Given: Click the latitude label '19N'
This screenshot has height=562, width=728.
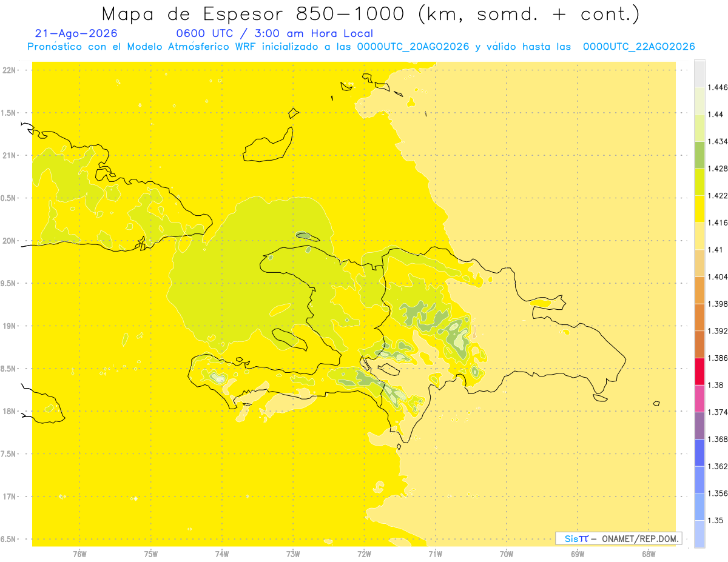Looking at the screenshot, I should click(10, 326).
